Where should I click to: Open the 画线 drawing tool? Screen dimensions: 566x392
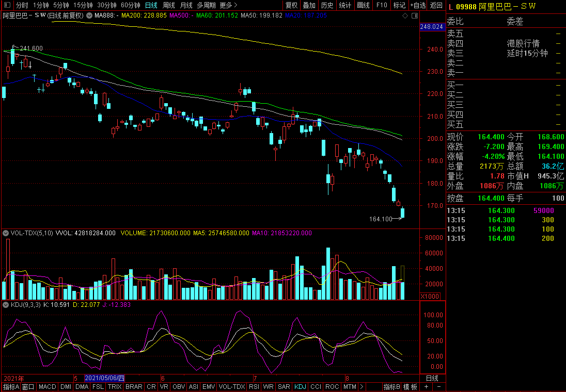363,5
